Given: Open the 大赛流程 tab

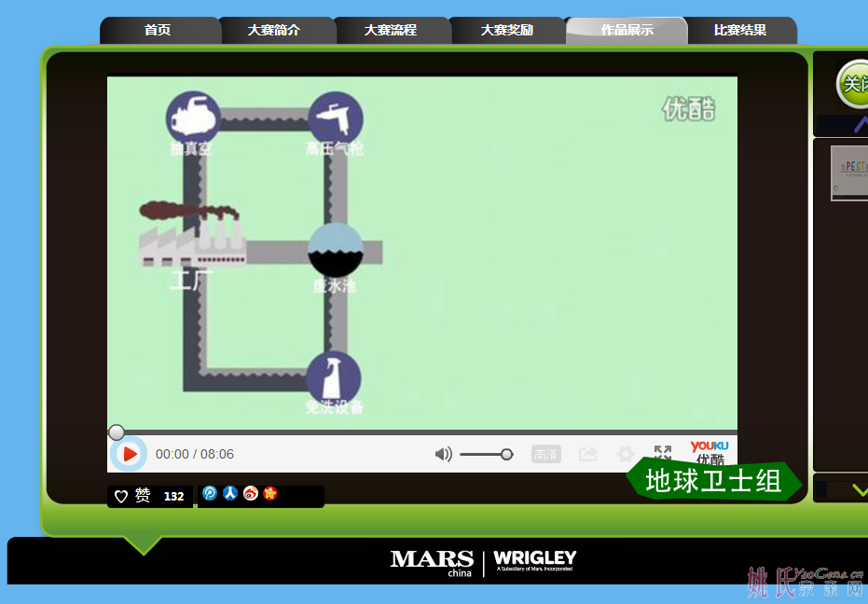Looking at the screenshot, I should tap(391, 30).
